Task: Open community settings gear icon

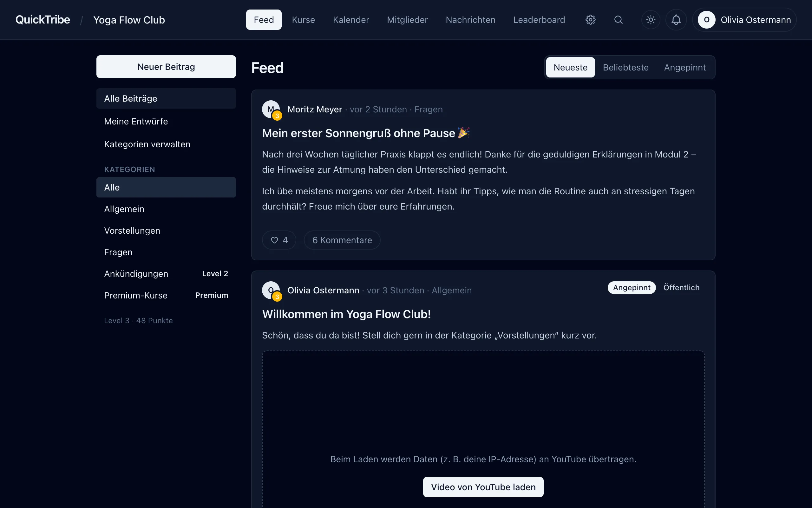Action: 590,20
